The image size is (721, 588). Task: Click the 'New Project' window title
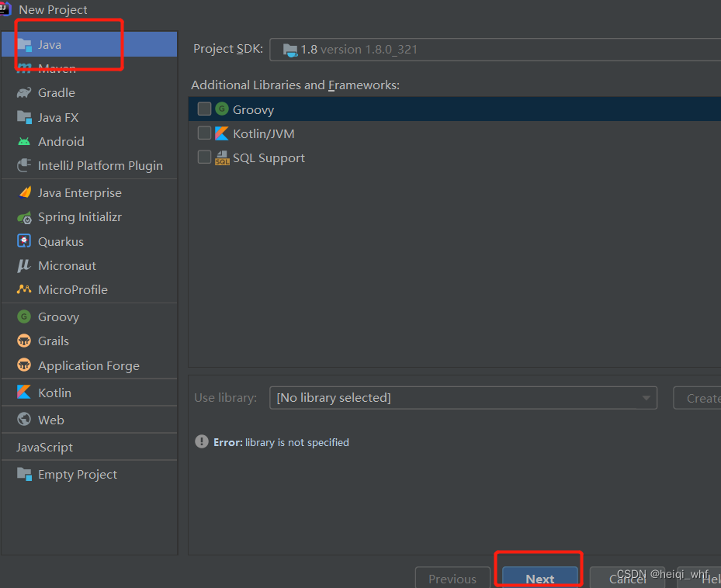pyautogui.click(x=53, y=9)
